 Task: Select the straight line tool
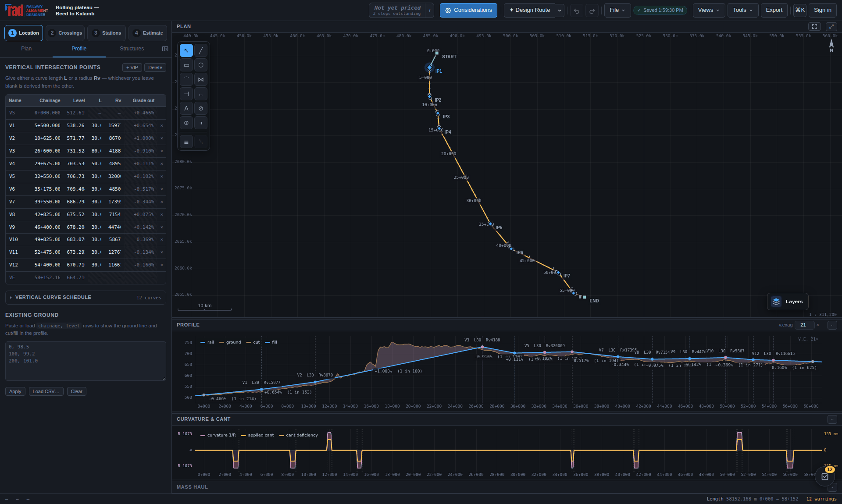click(x=201, y=50)
